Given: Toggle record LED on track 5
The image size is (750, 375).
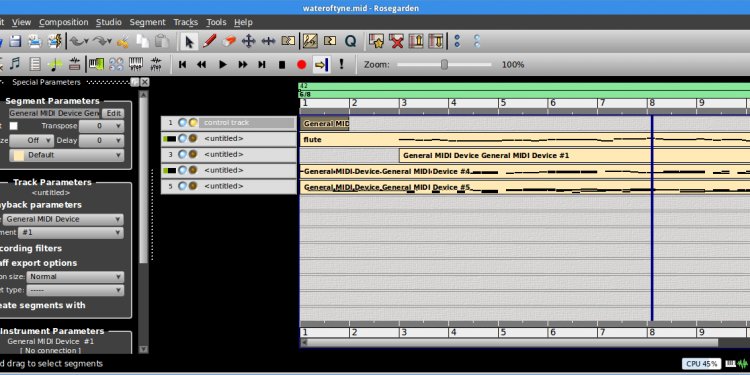Looking at the screenshot, I should 193,186.
